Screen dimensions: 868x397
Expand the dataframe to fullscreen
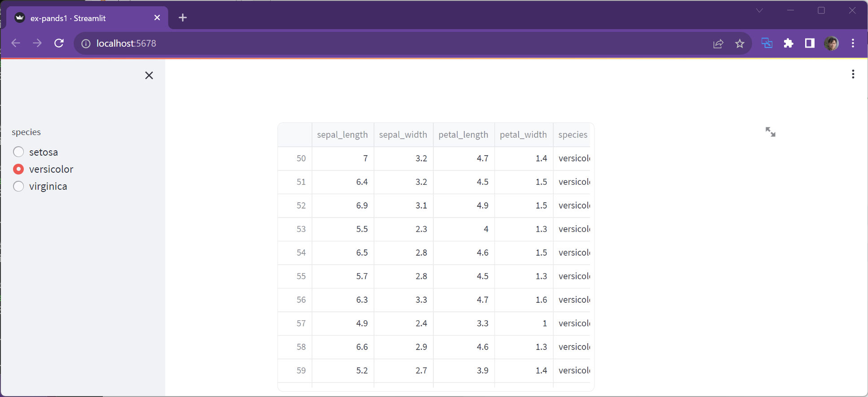[770, 132]
